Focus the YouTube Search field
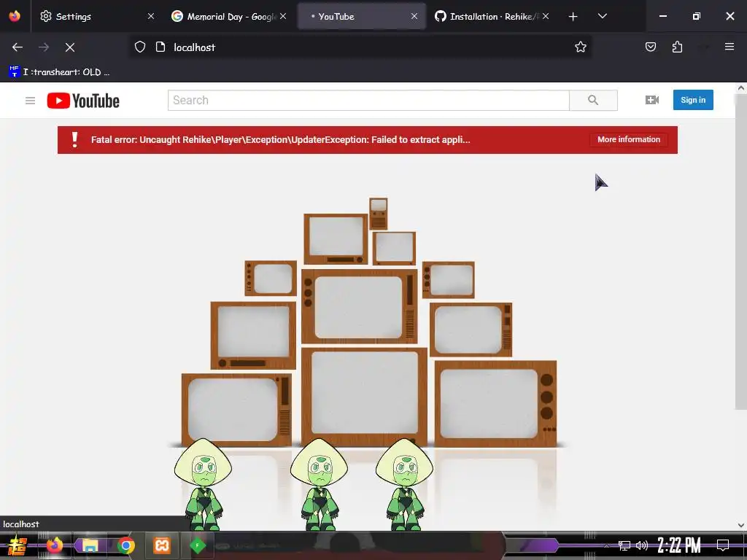 tap(368, 100)
